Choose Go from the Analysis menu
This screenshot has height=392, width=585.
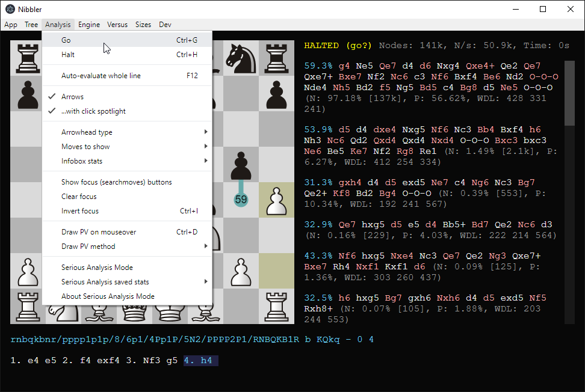pos(66,40)
